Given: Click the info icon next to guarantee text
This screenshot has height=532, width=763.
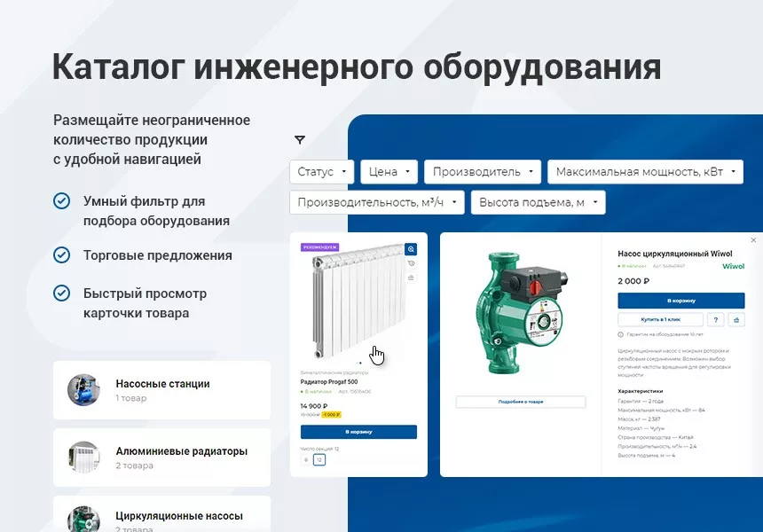Looking at the screenshot, I should [621, 334].
